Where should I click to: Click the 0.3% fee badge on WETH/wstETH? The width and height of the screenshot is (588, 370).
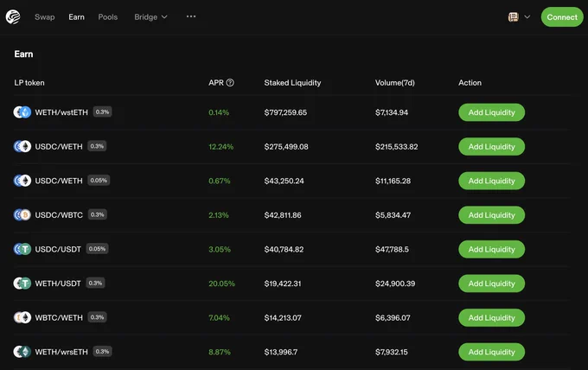(102, 112)
